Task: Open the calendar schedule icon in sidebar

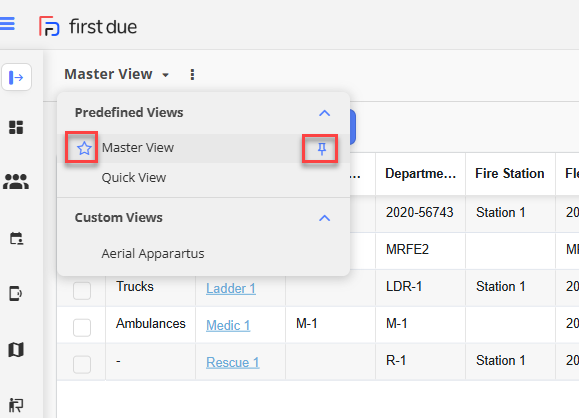Action: pos(16,239)
